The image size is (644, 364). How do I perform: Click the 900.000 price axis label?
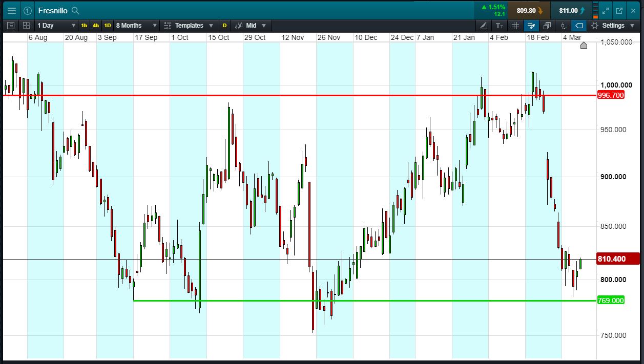(613, 177)
